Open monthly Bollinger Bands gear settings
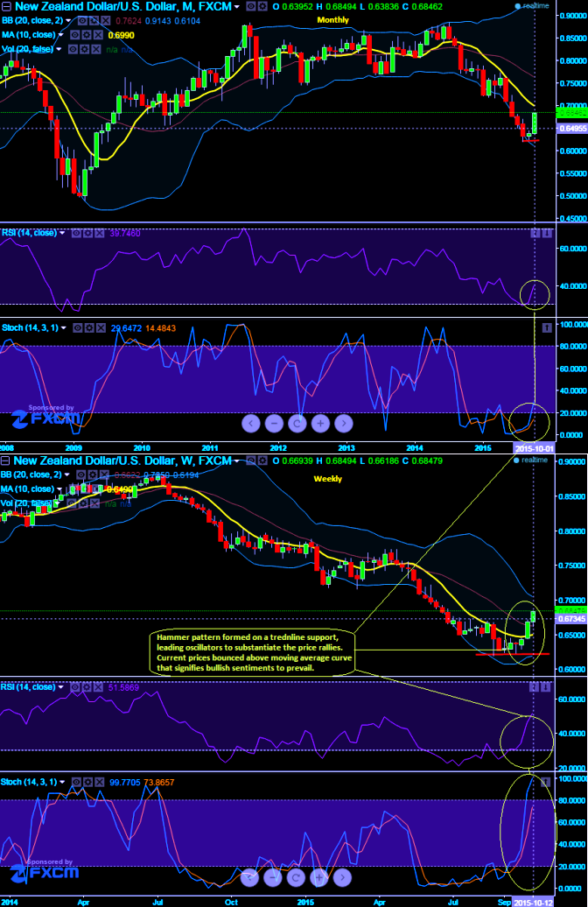Screen dimensions: 588x907 coord(94,21)
